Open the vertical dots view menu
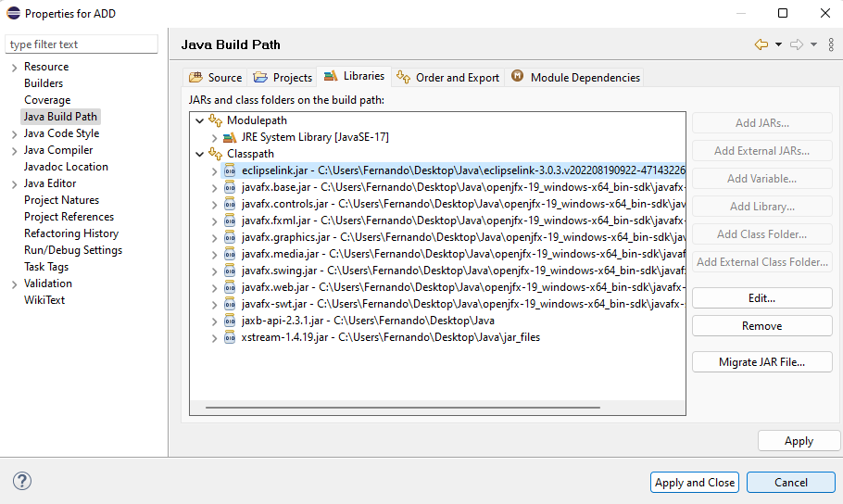This screenshot has height=504, width=843. coord(831,44)
